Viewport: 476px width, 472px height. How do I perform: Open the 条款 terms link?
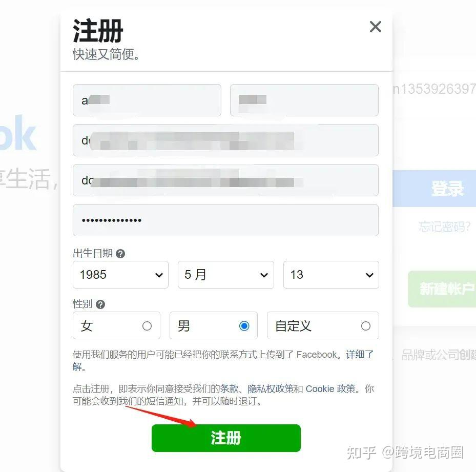pyautogui.click(x=229, y=389)
